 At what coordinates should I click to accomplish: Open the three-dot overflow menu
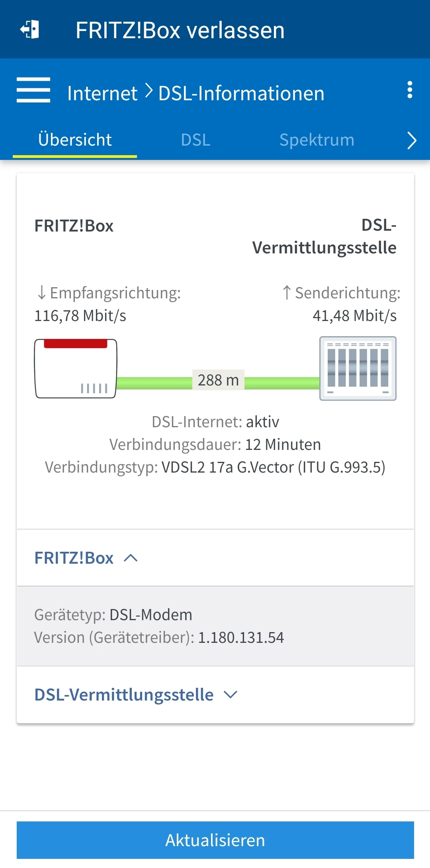point(410,90)
